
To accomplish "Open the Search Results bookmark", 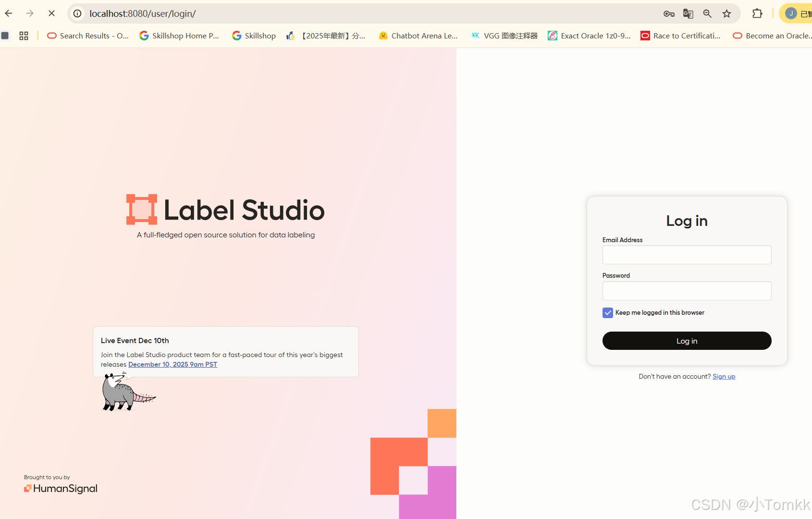I will click(x=88, y=36).
